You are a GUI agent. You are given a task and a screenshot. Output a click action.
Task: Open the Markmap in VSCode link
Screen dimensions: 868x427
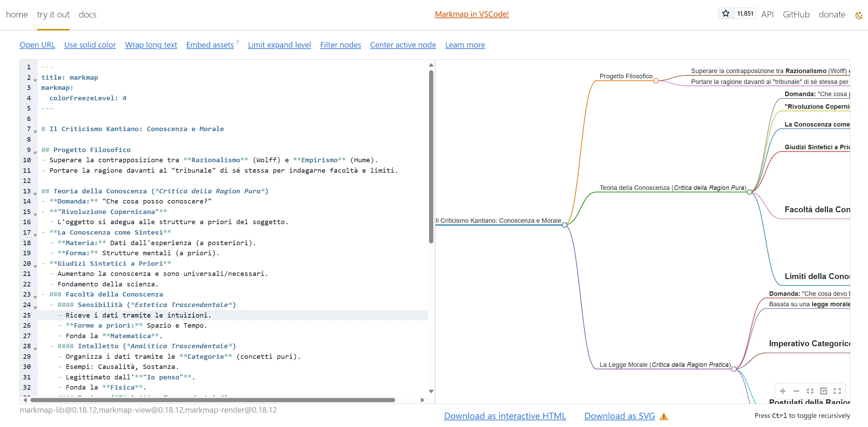pos(472,14)
